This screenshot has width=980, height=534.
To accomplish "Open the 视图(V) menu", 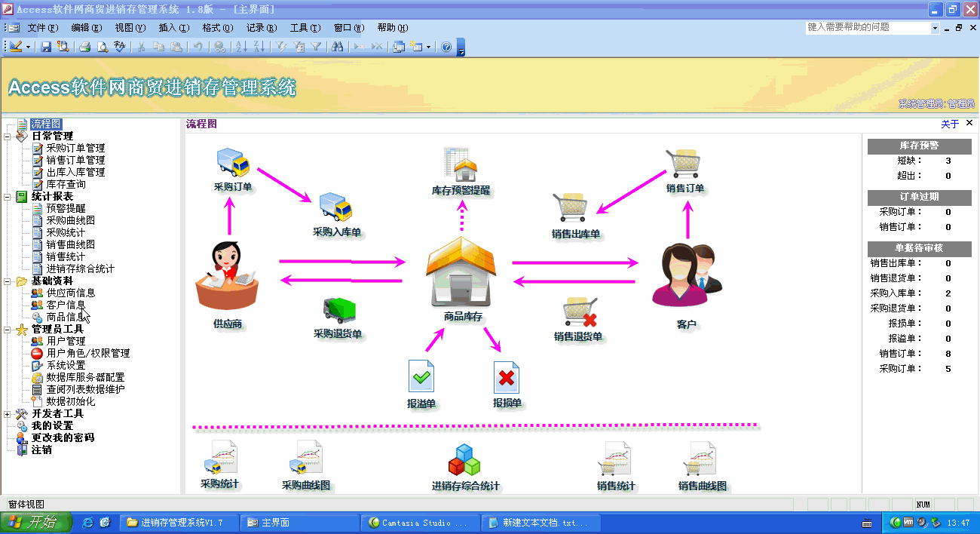I will coord(130,28).
